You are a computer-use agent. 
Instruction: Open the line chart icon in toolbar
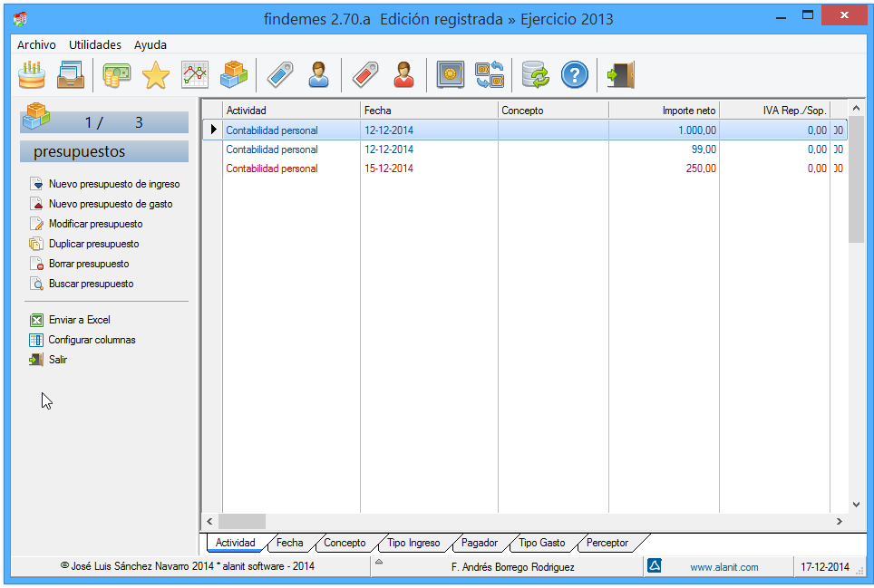coord(195,74)
